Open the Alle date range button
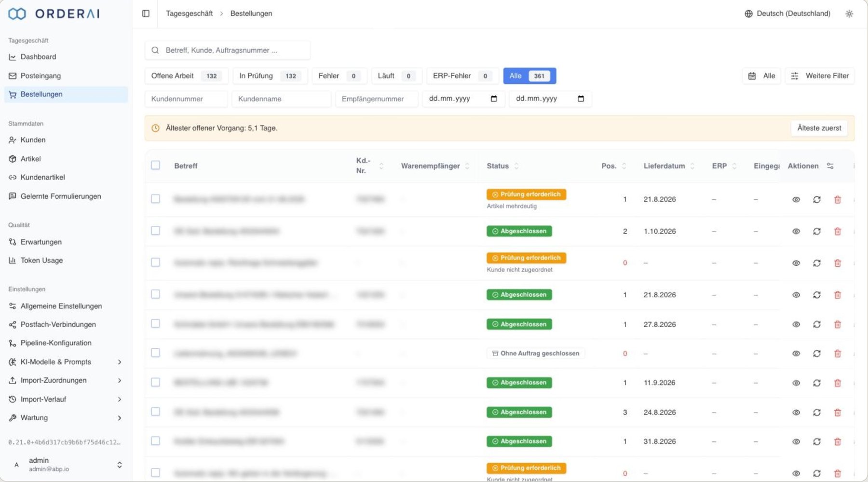The width and height of the screenshot is (868, 482). coord(762,76)
